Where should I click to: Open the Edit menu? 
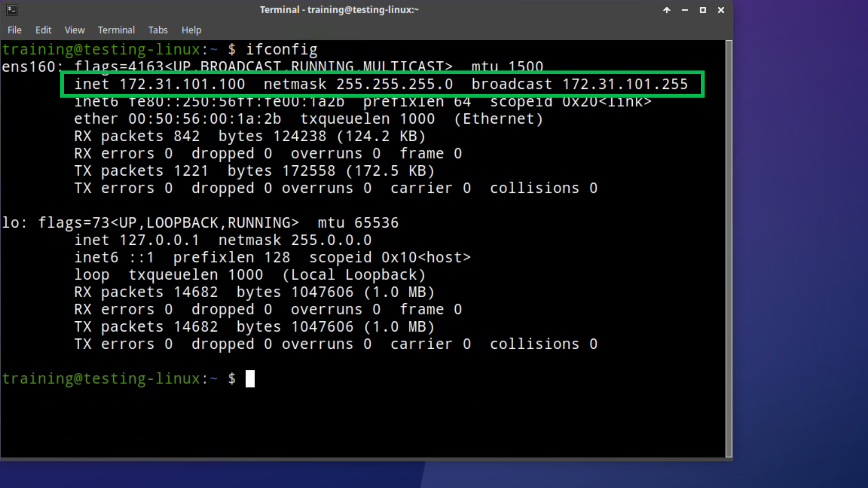[43, 30]
